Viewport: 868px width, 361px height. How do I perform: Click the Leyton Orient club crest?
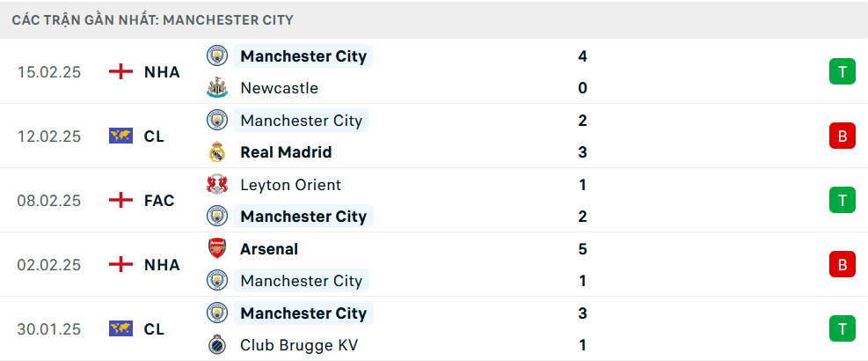(x=216, y=185)
